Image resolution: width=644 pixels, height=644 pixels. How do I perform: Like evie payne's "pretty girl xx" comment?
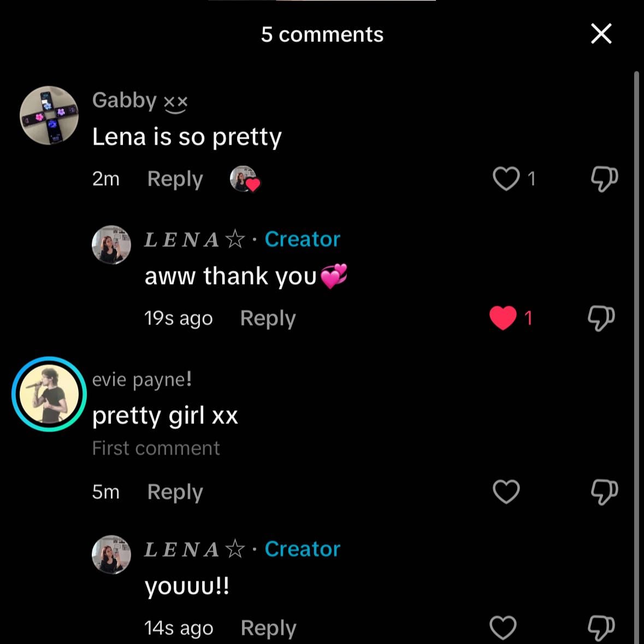click(506, 491)
